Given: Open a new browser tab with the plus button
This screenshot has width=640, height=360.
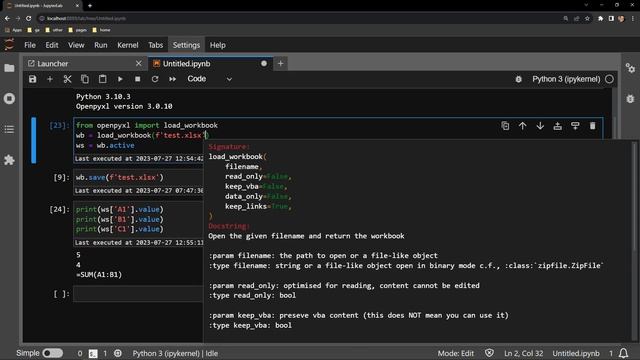Looking at the screenshot, I should point(90,6).
